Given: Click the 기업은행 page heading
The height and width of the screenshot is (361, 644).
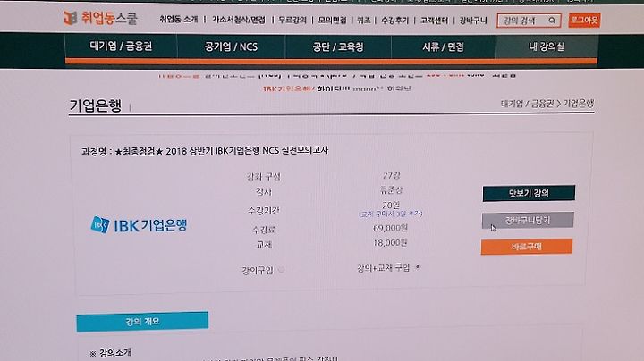Looking at the screenshot, I should (x=96, y=105).
